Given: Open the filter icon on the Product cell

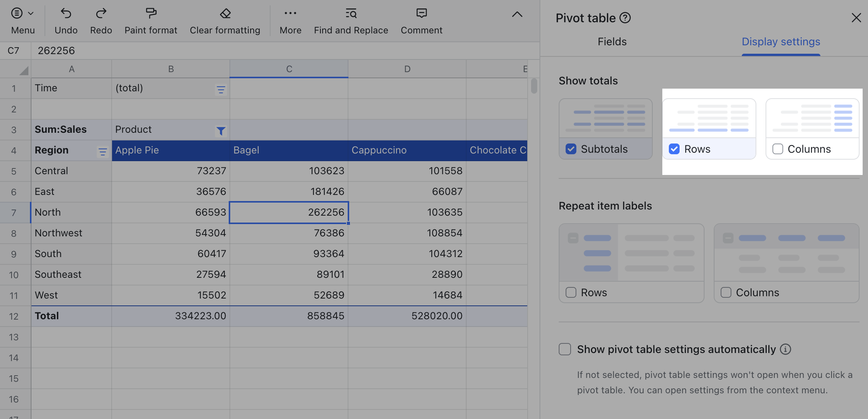Looking at the screenshot, I should pyautogui.click(x=221, y=131).
